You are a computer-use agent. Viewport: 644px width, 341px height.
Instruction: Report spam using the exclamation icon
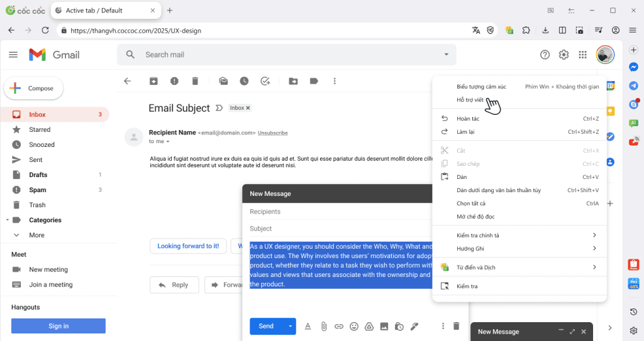click(174, 81)
